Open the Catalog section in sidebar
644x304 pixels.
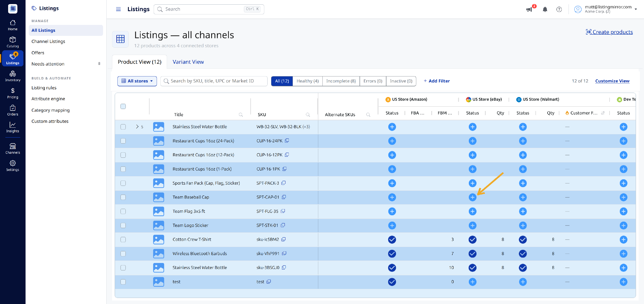12,42
